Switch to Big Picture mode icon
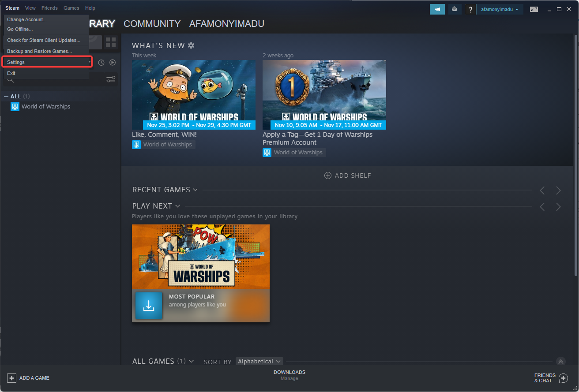 pyautogui.click(x=534, y=9)
